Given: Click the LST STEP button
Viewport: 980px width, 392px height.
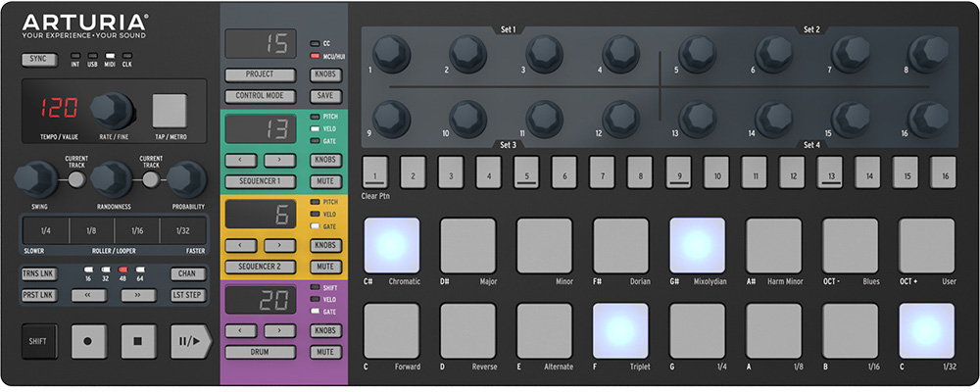Looking at the screenshot, I should [x=188, y=295].
